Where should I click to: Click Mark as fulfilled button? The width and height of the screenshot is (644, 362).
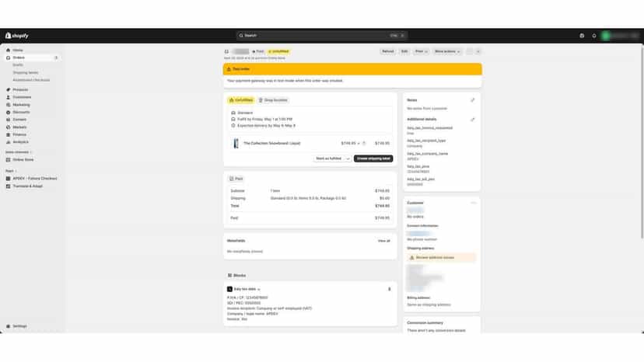(328, 158)
